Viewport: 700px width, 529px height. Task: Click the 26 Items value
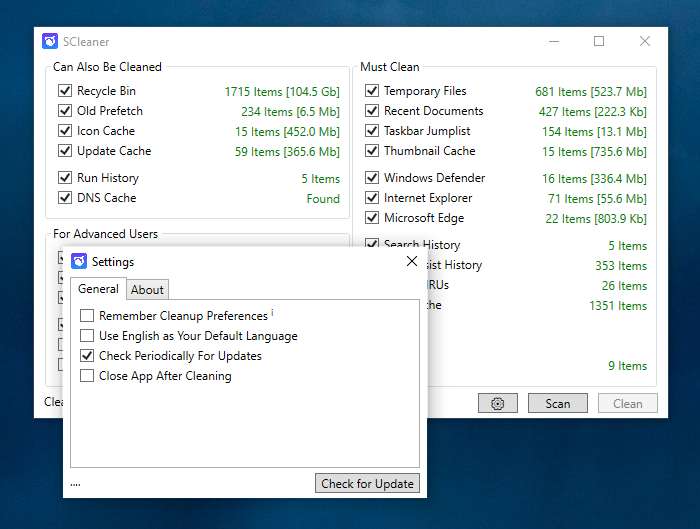(x=624, y=286)
